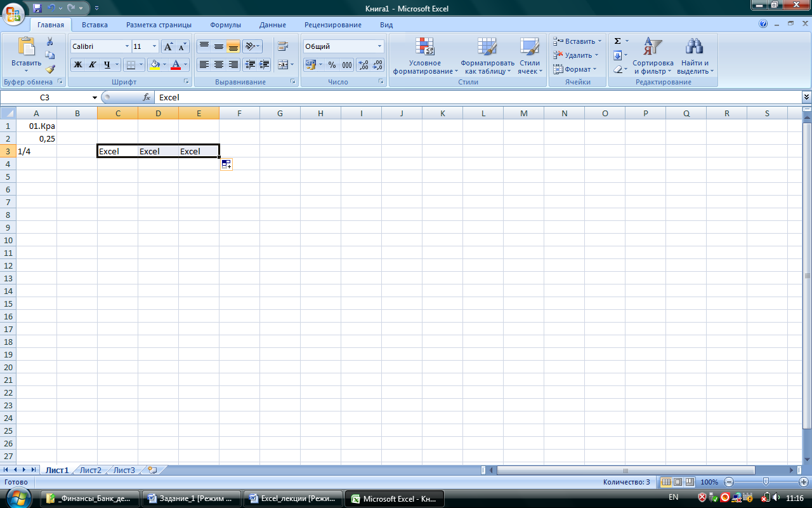Switch to Page Layout view in status bar

(x=677, y=482)
